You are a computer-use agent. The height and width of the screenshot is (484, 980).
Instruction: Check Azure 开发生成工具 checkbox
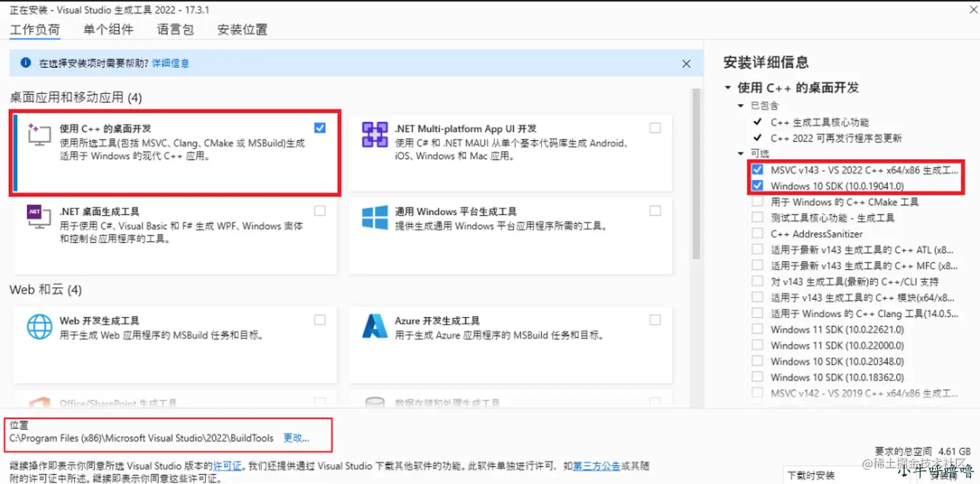pyautogui.click(x=655, y=319)
